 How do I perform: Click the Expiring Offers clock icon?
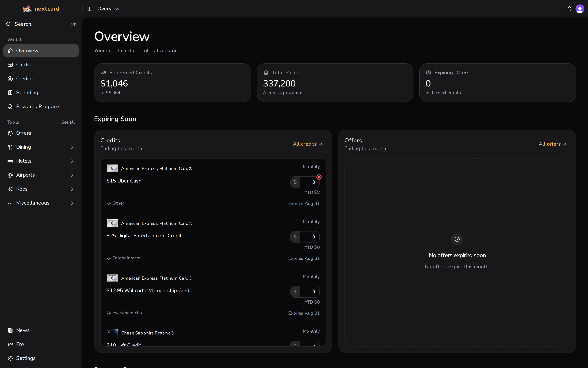[x=429, y=73]
